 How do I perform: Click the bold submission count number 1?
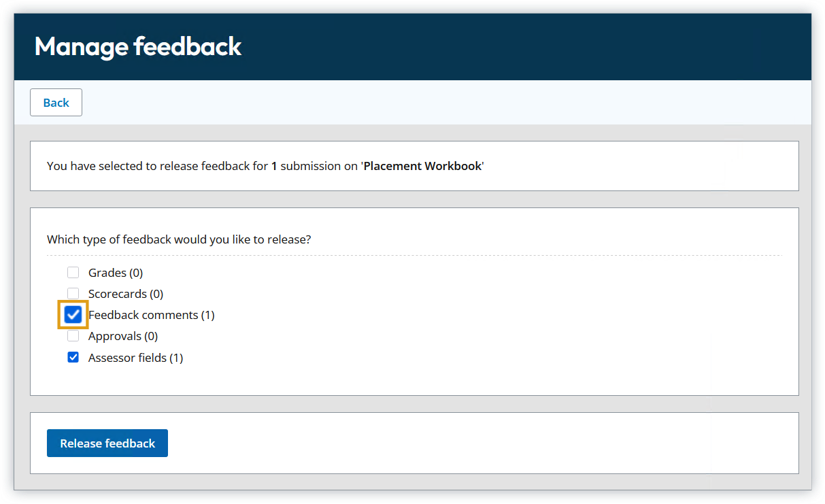274,166
